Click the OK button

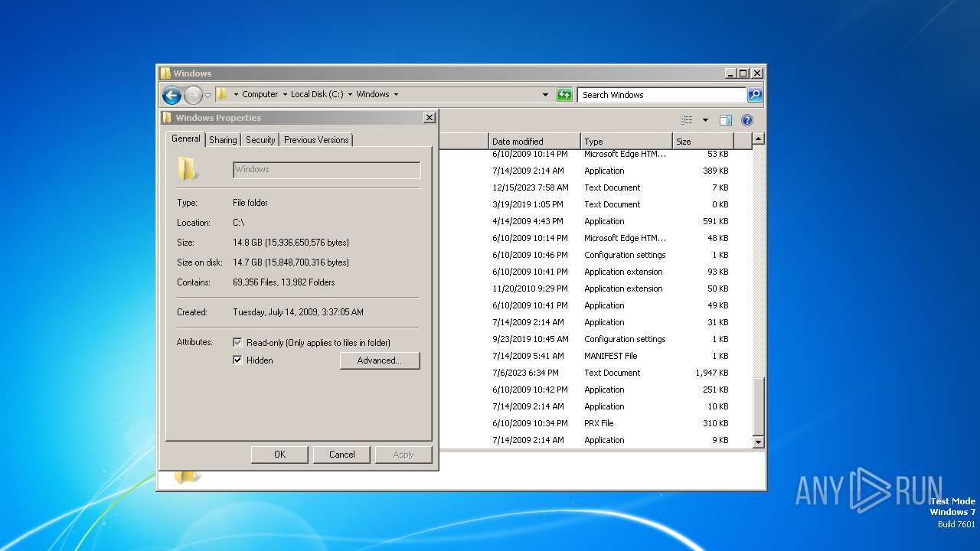[x=279, y=455]
